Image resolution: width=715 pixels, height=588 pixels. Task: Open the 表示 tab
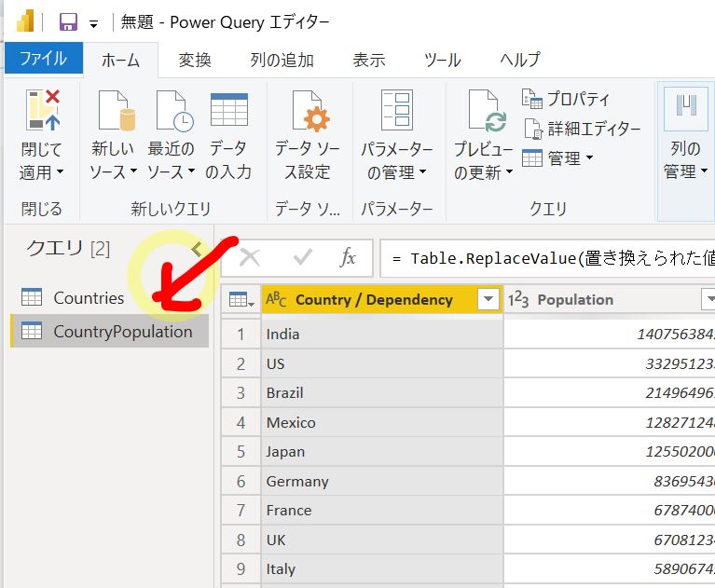368,60
